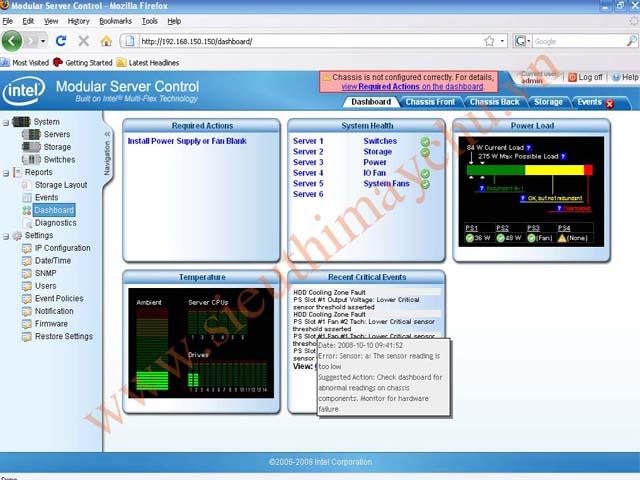Click the URL address field
This screenshot has height=480, width=640.
coord(310,41)
